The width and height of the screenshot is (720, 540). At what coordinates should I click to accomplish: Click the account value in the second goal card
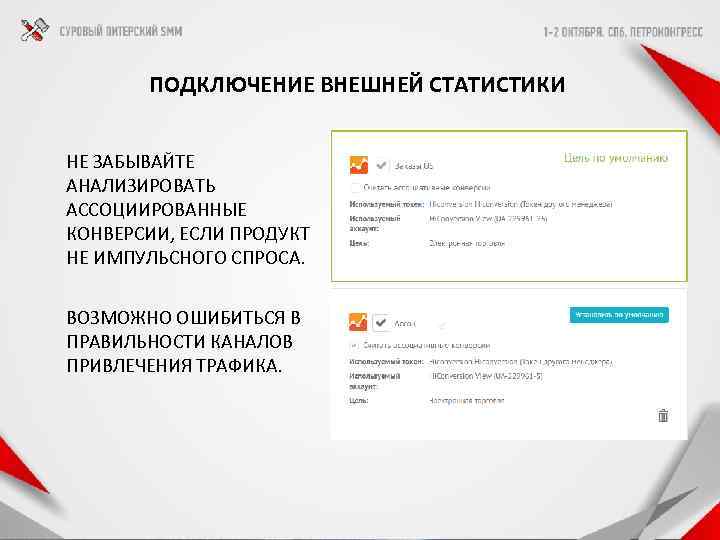tap(487, 376)
